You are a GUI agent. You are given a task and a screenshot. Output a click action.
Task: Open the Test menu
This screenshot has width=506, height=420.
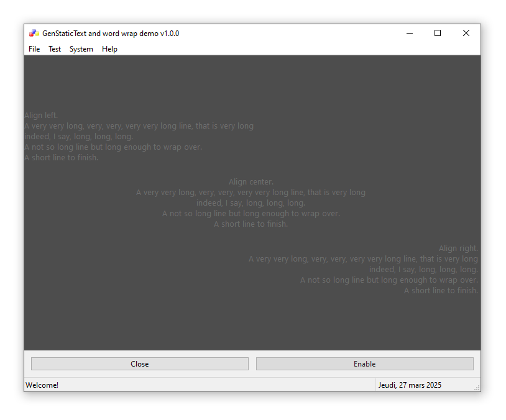pos(55,49)
